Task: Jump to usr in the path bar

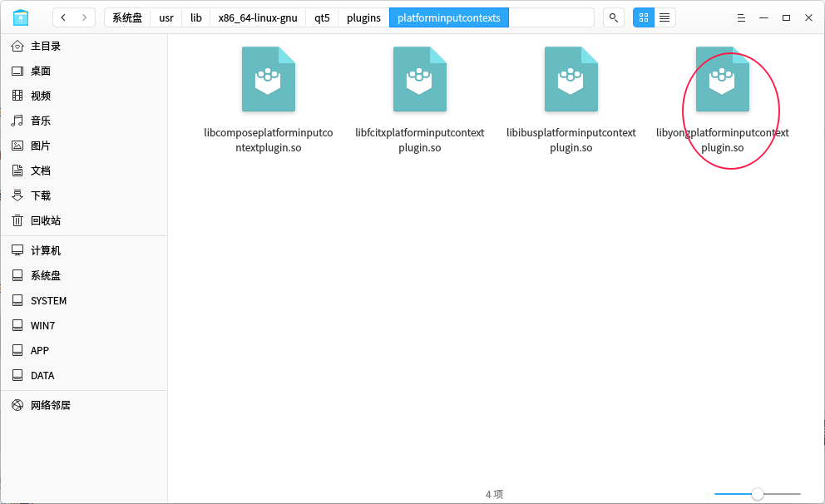Action: pyautogui.click(x=166, y=18)
